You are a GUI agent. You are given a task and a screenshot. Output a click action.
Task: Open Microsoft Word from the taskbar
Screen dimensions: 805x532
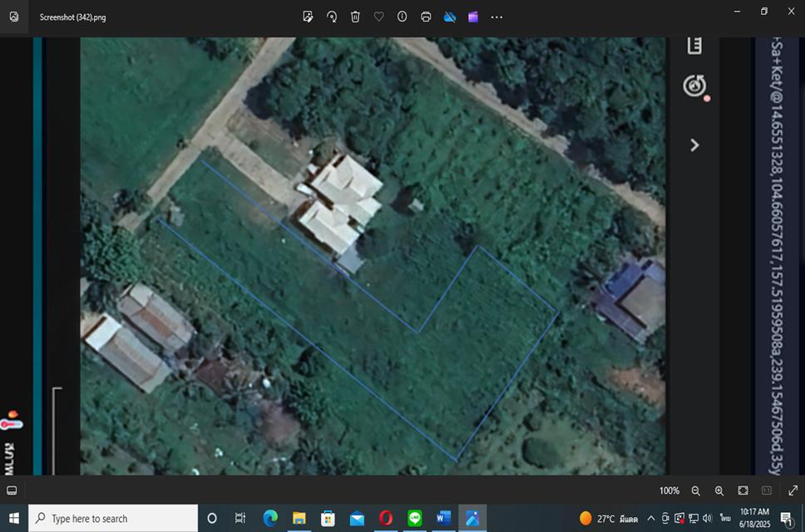coord(443,519)
